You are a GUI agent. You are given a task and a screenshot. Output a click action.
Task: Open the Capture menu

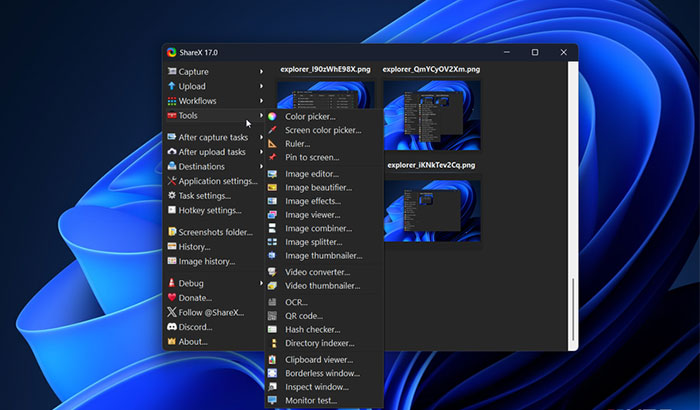coord(215,71)
